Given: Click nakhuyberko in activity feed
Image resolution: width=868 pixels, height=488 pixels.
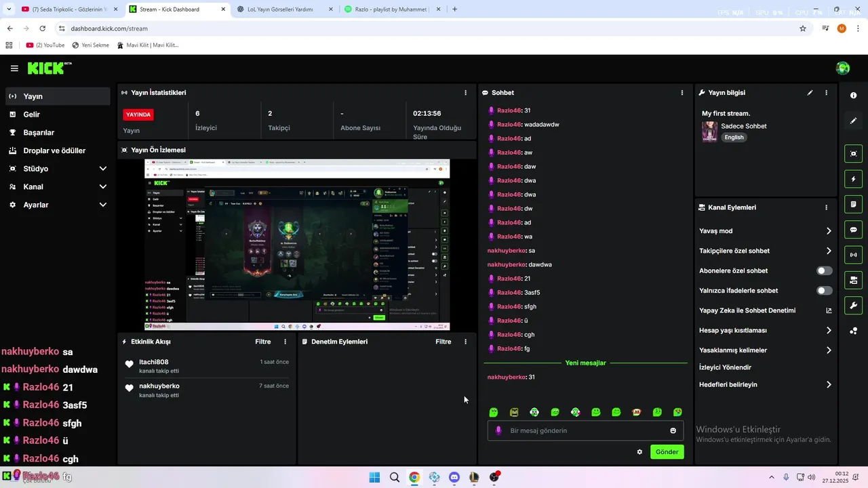Looking at the screenshot, I should [x=159, y=386].
